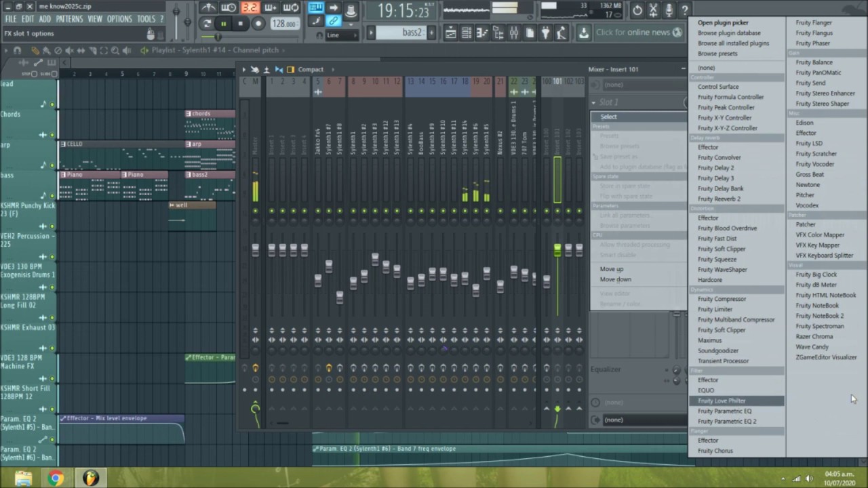
Task: Open the OPTIONS menu
Action: point(119,19)
